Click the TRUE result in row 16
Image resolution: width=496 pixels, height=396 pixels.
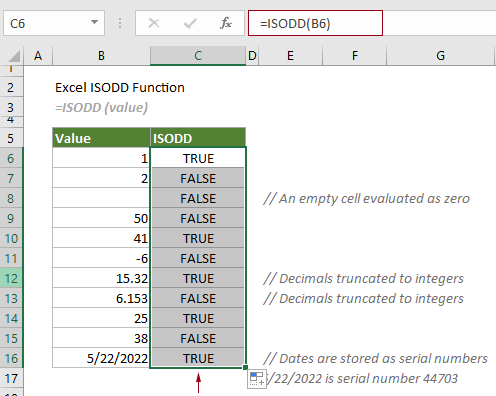pos(198,358)
